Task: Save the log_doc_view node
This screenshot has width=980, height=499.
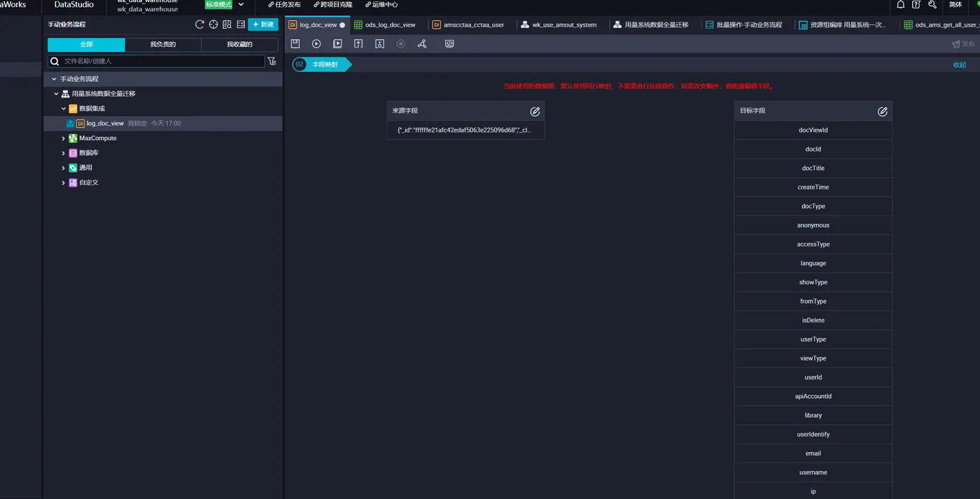Action: point(295,43)
